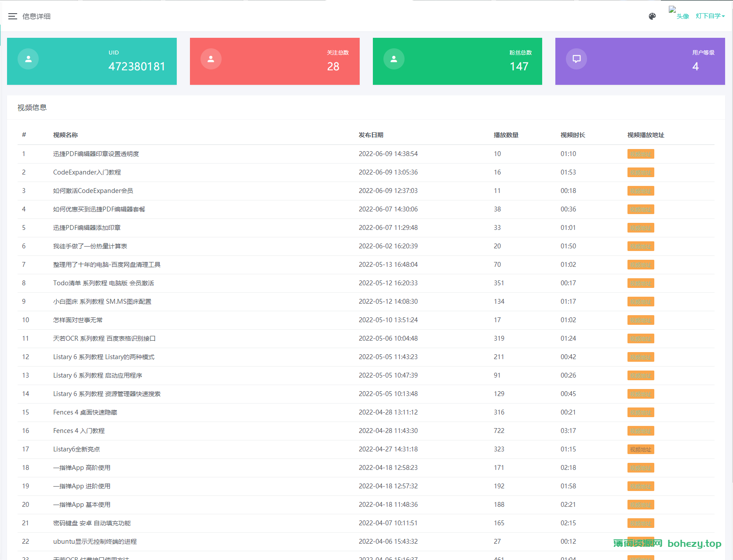This screenshot has width=733, height=560.
Task: Select video title Fences 4 入门教程
Action: [x=79, y=431]
